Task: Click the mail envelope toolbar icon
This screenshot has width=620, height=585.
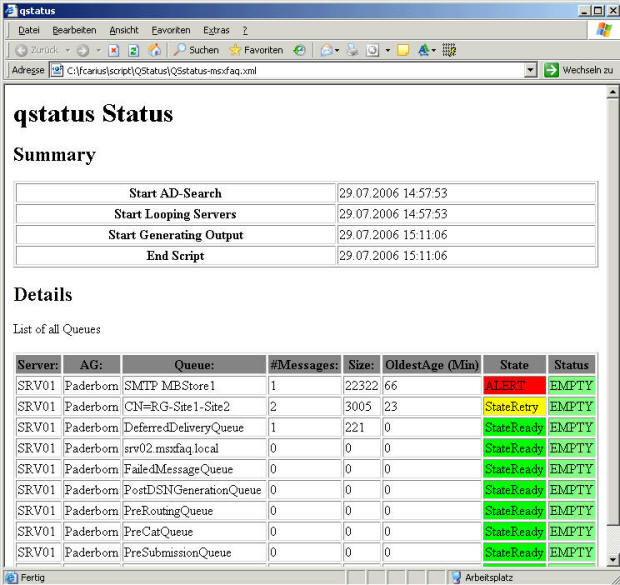Action: pos(327,50)
